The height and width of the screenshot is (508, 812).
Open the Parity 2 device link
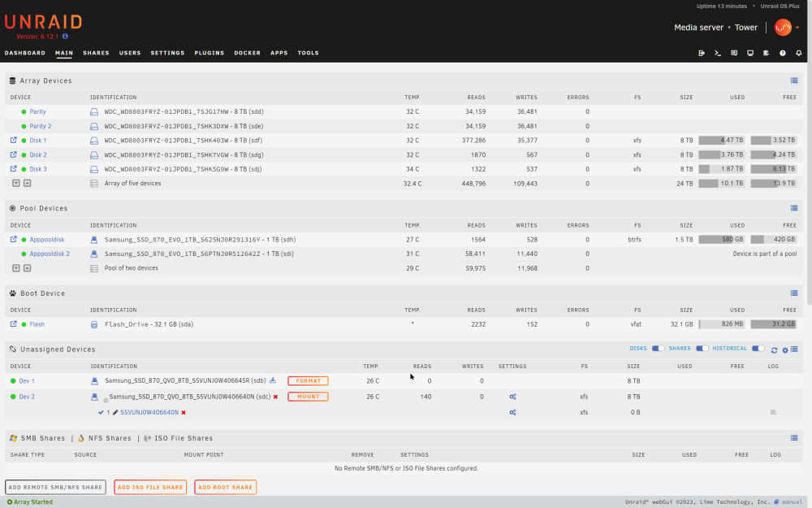[41, 126]
